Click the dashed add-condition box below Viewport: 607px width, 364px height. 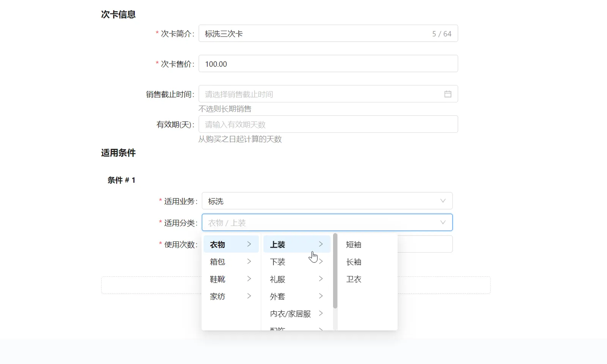pos(296,285)
